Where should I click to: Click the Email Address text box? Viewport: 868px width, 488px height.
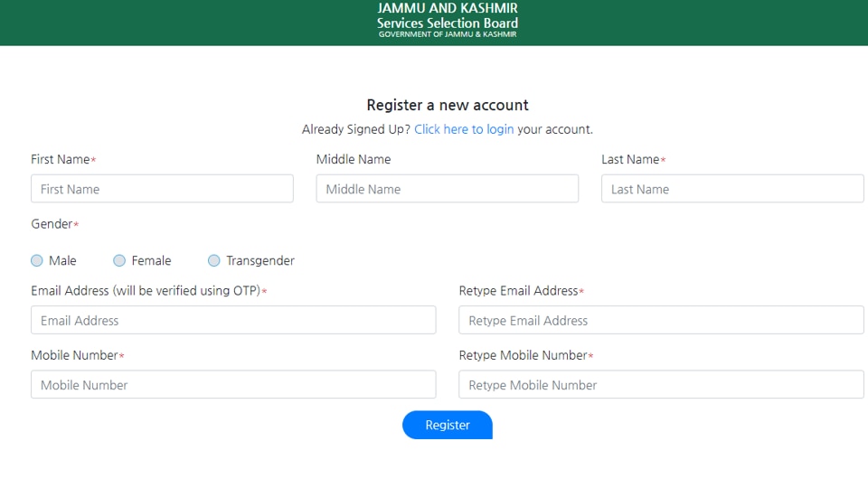click(233, 320)
